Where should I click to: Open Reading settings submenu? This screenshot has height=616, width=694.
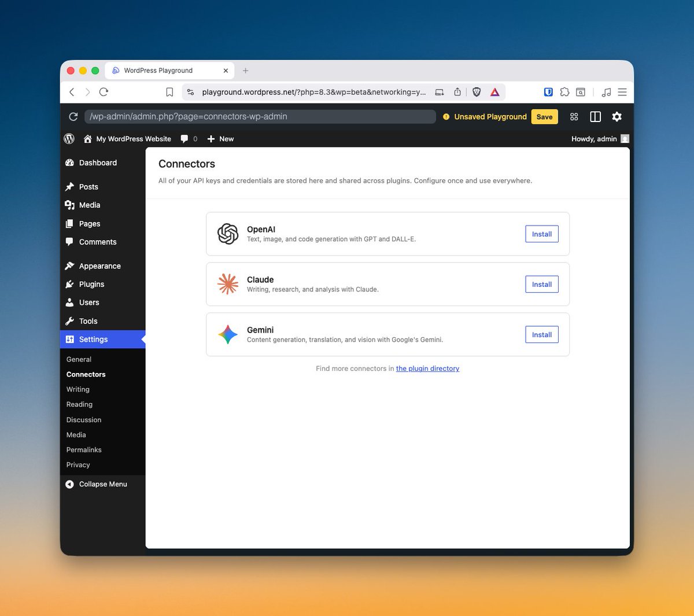[79, 404]
